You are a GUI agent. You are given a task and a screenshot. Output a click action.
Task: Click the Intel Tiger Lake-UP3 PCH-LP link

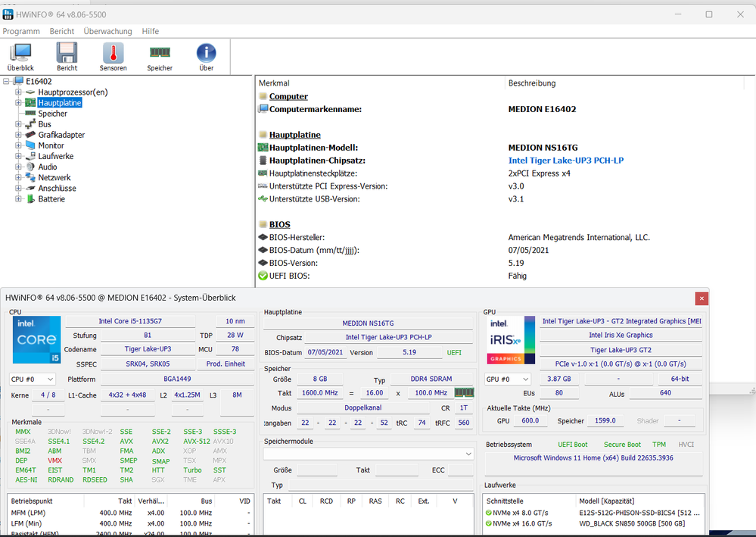click(565, 161)
